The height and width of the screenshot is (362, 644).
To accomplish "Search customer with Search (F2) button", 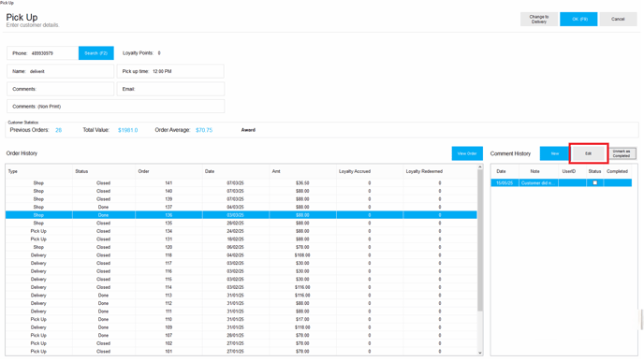I will (96, 53).
